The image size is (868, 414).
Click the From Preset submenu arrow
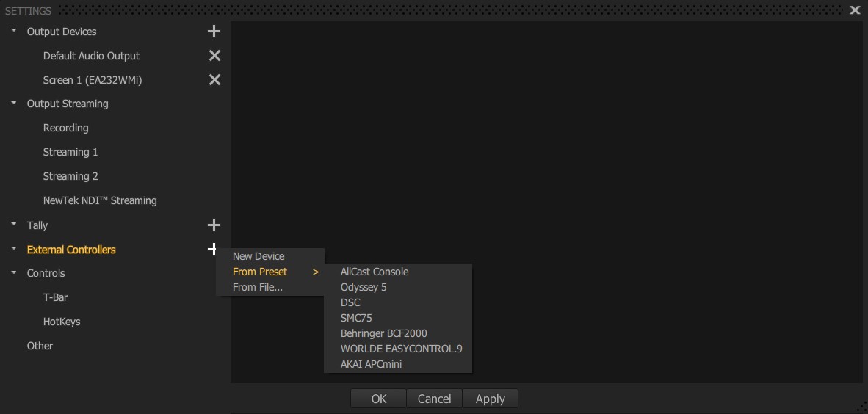316,272
